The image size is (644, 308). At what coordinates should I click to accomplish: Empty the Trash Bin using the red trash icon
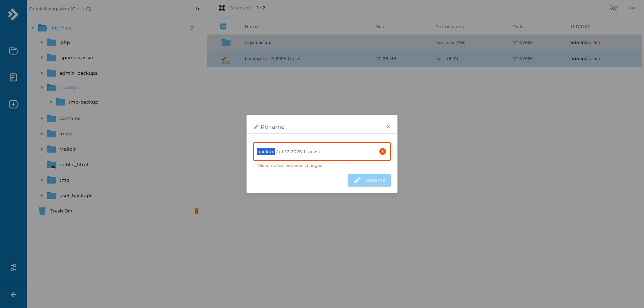197,211
